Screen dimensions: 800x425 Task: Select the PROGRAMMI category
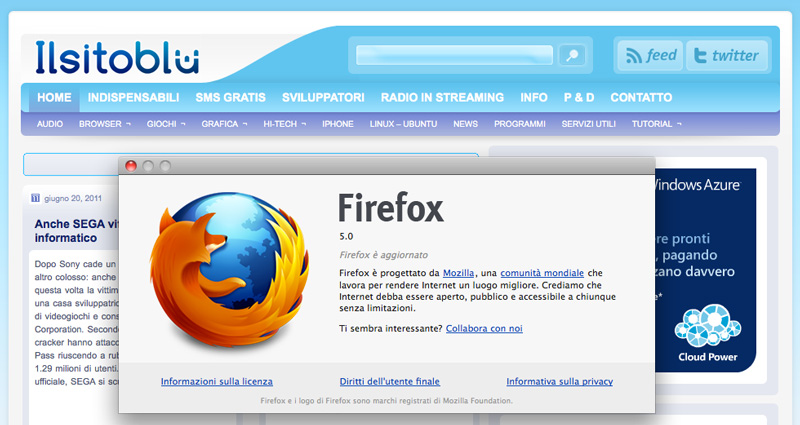pyautogui.click(x=519, y=124)
